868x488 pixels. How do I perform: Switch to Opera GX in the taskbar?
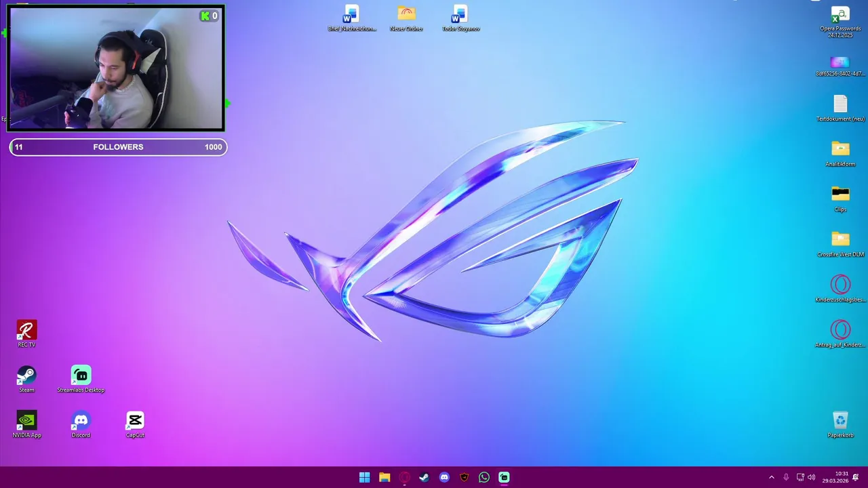click(x=404, y=477)
